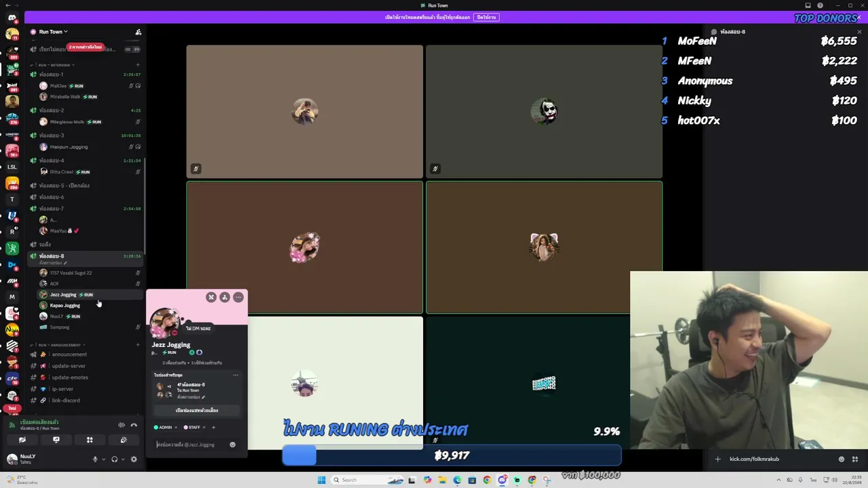Disconnect from the voice channel
868x488 pixels.
pyautogui.click(x=134, y=425)
